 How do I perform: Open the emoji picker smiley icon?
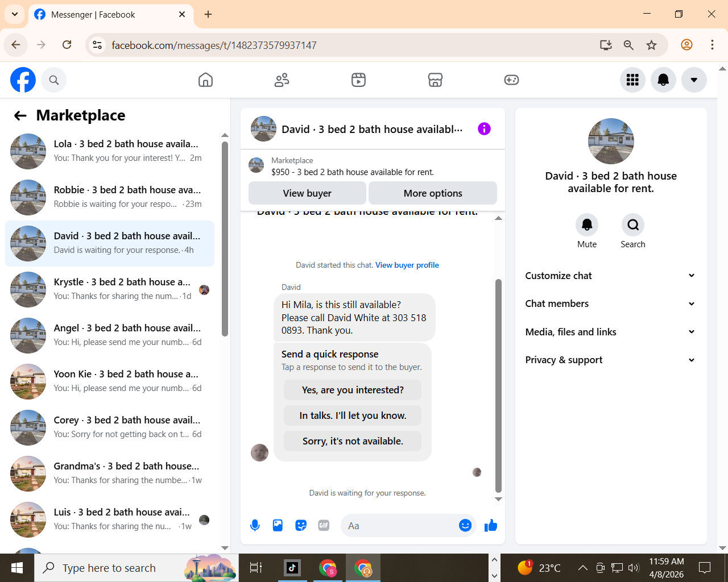(x=465, y=526)
